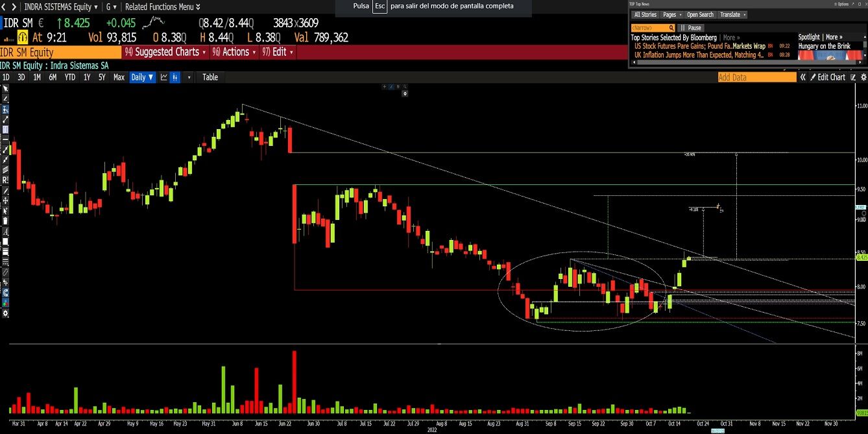Click horizontal scrollbar in Top News window
Viewport: 868px width, 434px height.
click(x=746, y=63)
